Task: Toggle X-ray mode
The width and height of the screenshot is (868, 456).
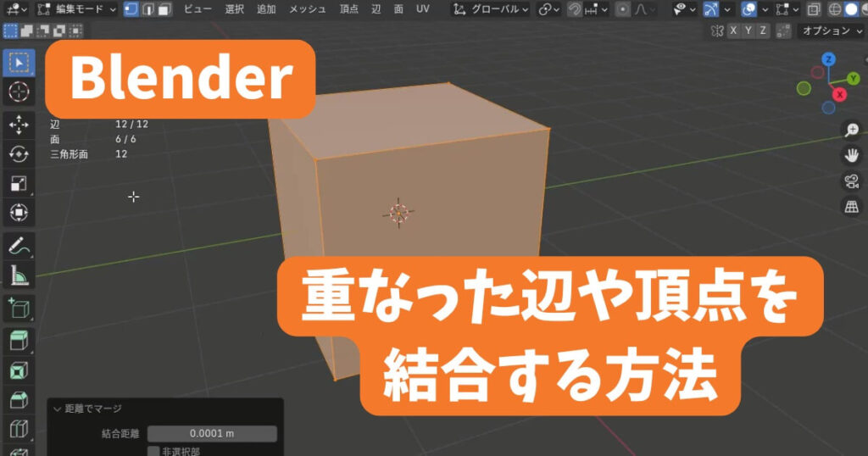Action: tap(814, 8)
